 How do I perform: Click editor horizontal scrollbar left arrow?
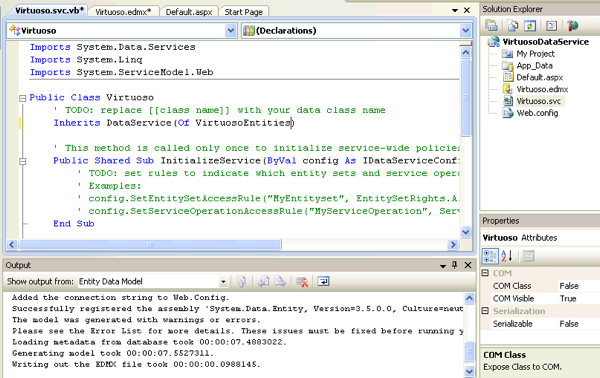(12, 244)
